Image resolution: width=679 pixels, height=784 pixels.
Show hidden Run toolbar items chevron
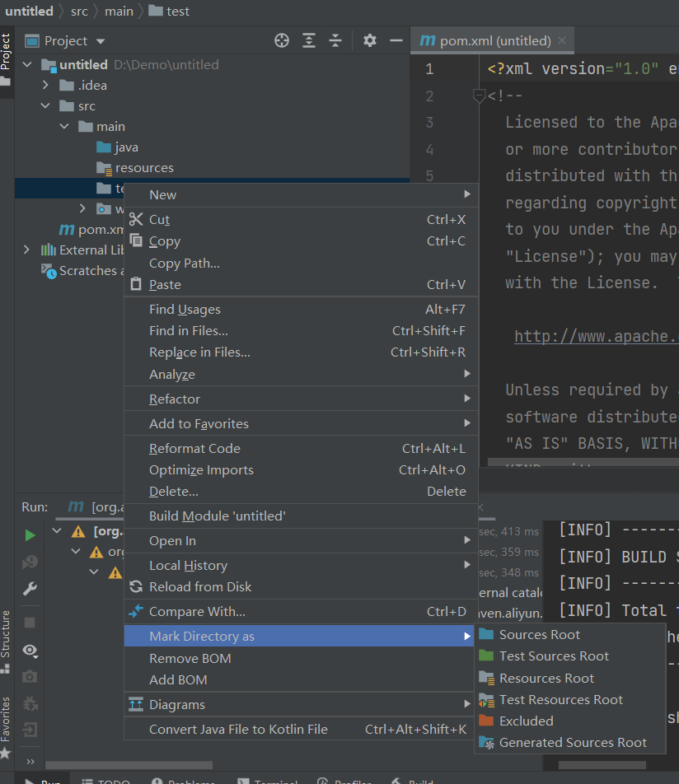30,762
